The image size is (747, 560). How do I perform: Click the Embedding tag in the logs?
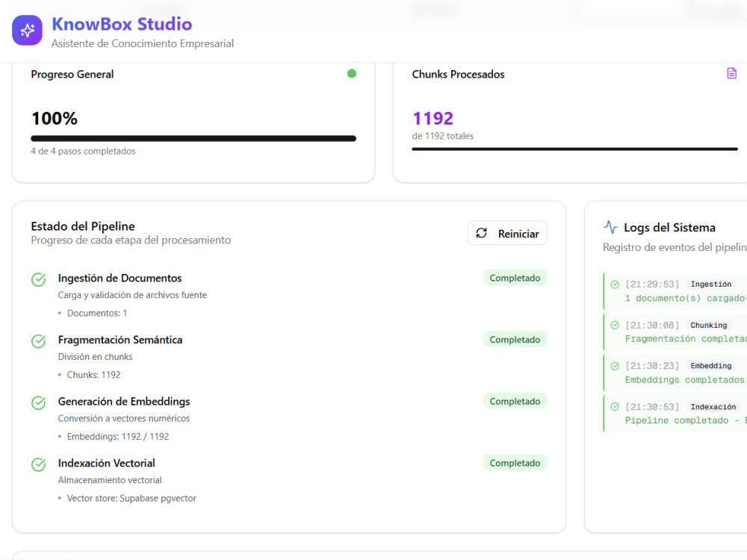tap(711, 366)
